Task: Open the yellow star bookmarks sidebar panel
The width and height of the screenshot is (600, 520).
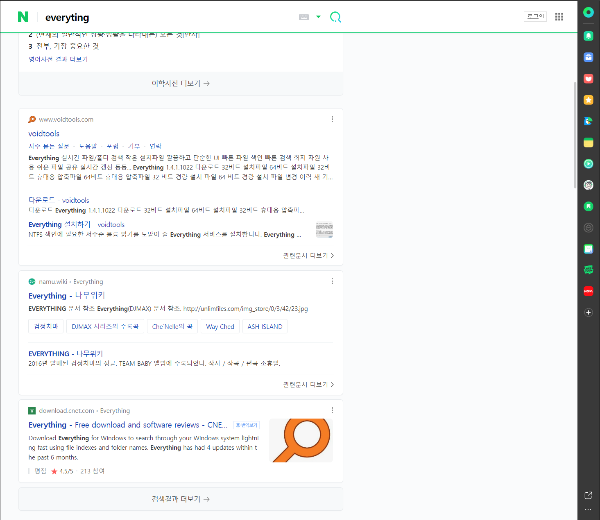Action: [589, 100]
